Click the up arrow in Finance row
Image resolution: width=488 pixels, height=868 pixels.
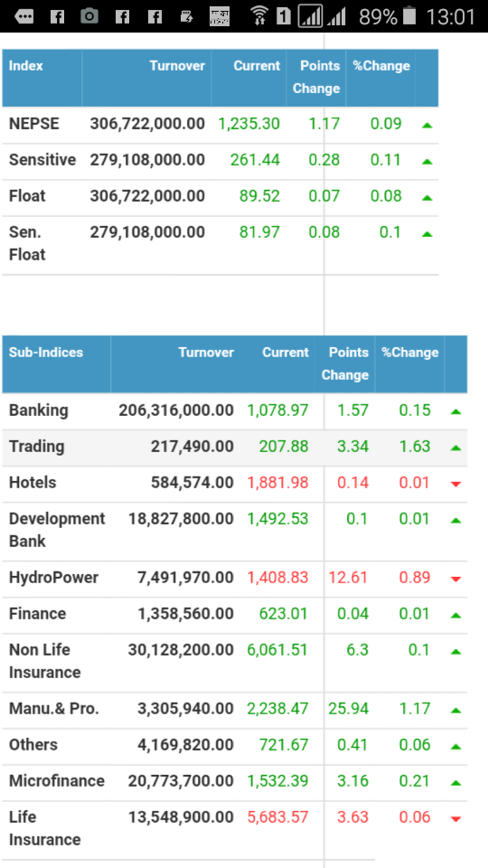point(455,615)
